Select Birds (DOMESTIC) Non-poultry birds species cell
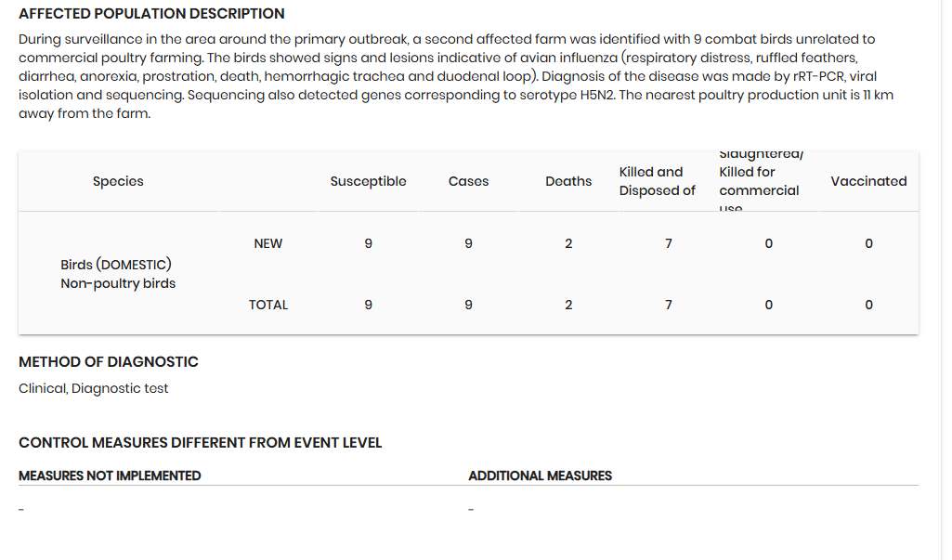This screenshot has width=952, height=560. point(118,274)
